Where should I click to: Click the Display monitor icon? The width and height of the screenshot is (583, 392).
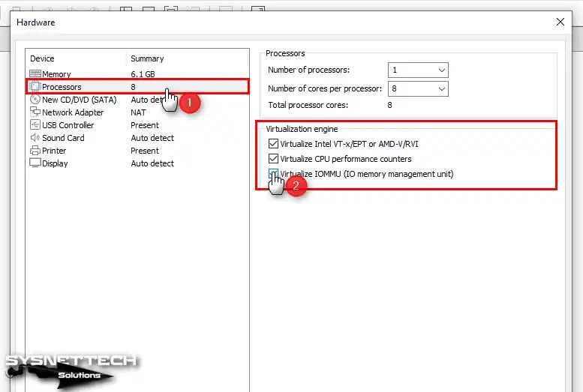click(x=35, y=163)
